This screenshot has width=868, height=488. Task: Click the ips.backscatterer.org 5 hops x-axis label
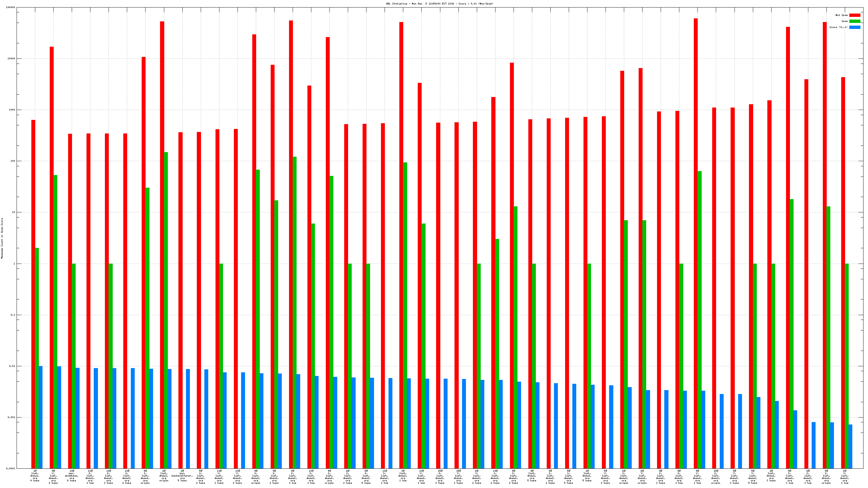click(182, 477)
